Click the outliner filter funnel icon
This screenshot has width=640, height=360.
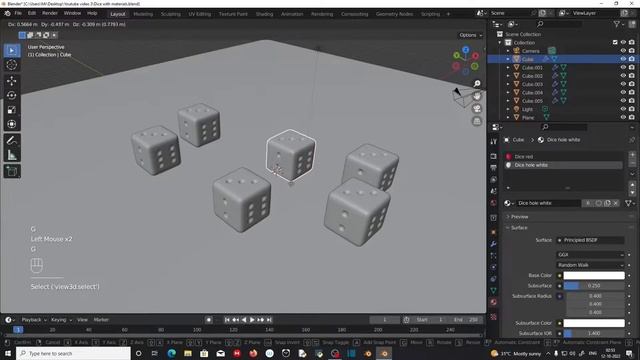tap(617, 24)
